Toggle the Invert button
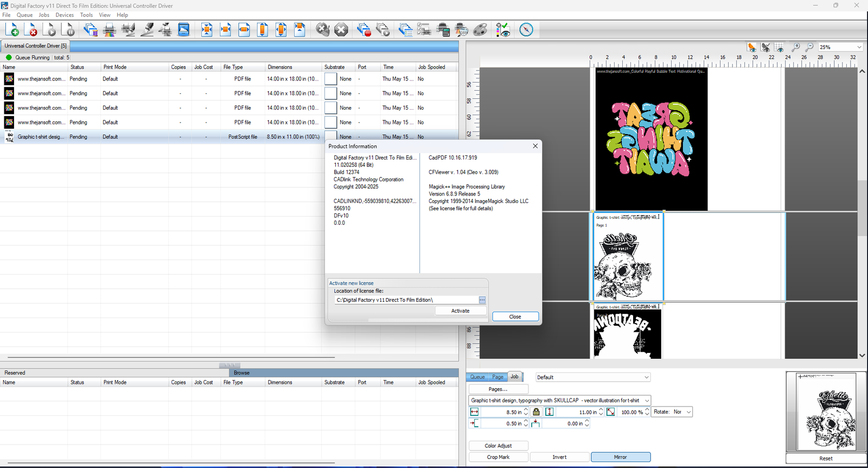 coord(559,457)
